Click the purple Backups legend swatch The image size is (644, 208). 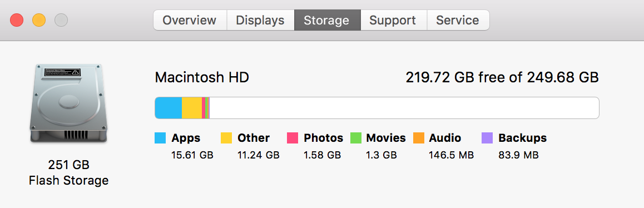(487, 138)
